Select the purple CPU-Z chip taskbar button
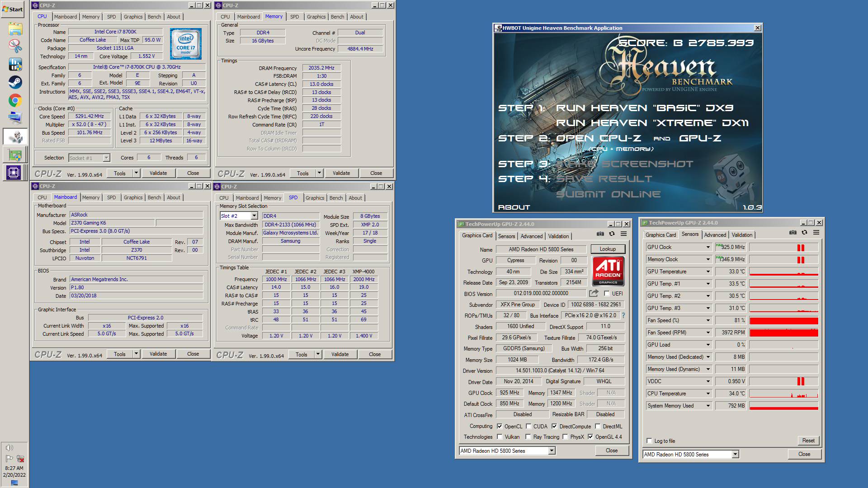The image size is (868, 488). 15,173
